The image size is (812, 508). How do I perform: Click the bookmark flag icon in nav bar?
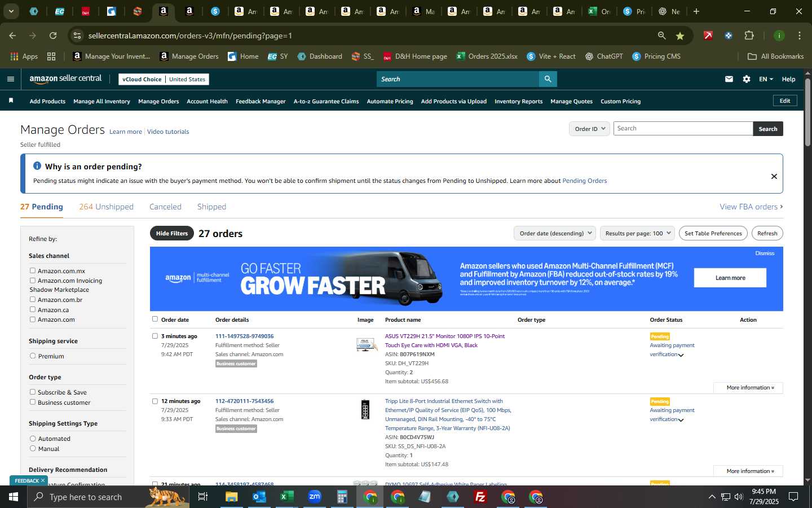point(11,100)
